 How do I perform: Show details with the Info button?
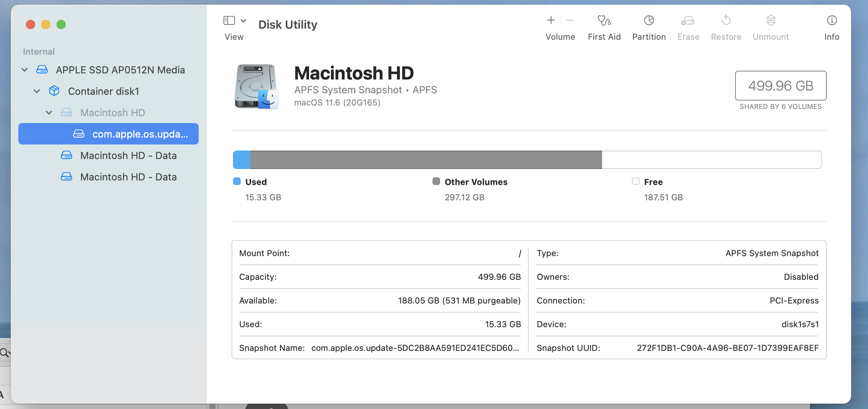pos(832,20)
